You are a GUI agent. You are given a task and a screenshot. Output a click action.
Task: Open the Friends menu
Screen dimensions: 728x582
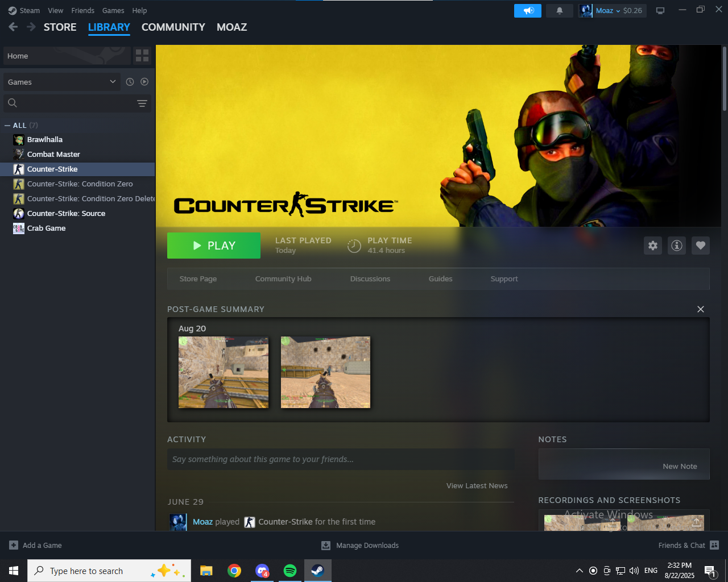click(x=82, y=11)
